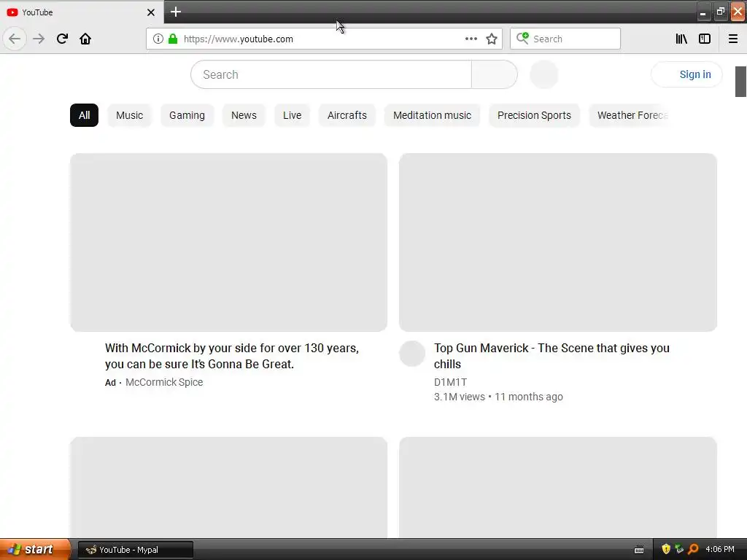Viewport: 747px width, 560px height.
Task: Select the Weather Forecast chip
Action: click(630, 115)
